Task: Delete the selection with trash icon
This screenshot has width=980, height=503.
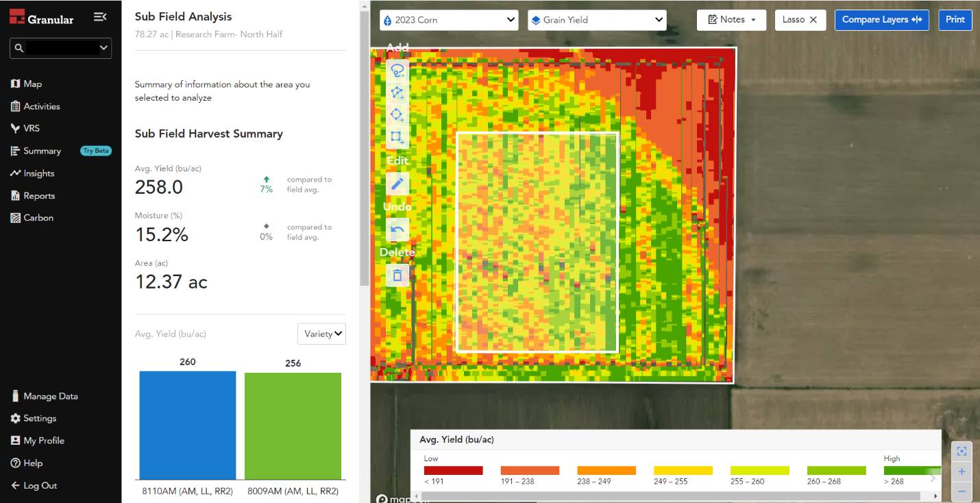Action: (397, 275)
